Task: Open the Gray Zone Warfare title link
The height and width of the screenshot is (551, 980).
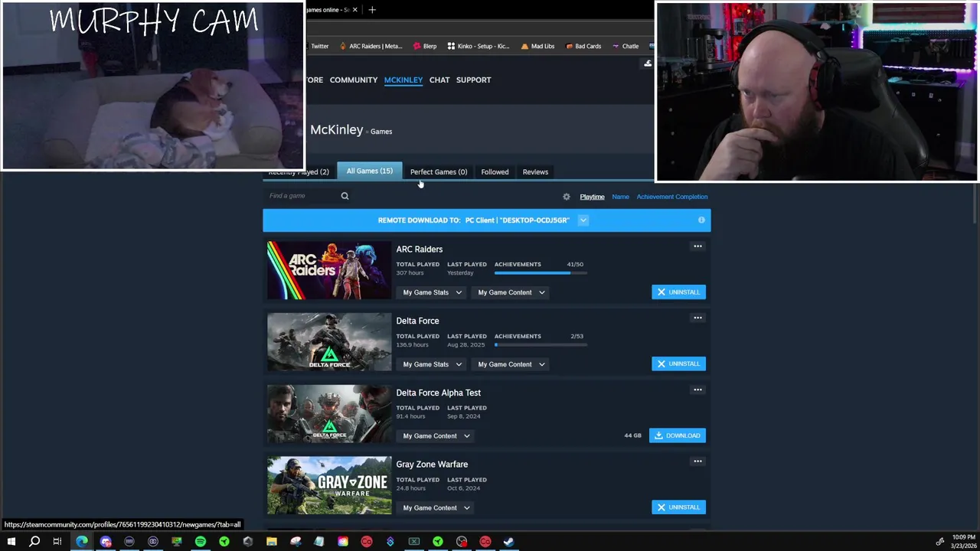Action: (432, 465)
